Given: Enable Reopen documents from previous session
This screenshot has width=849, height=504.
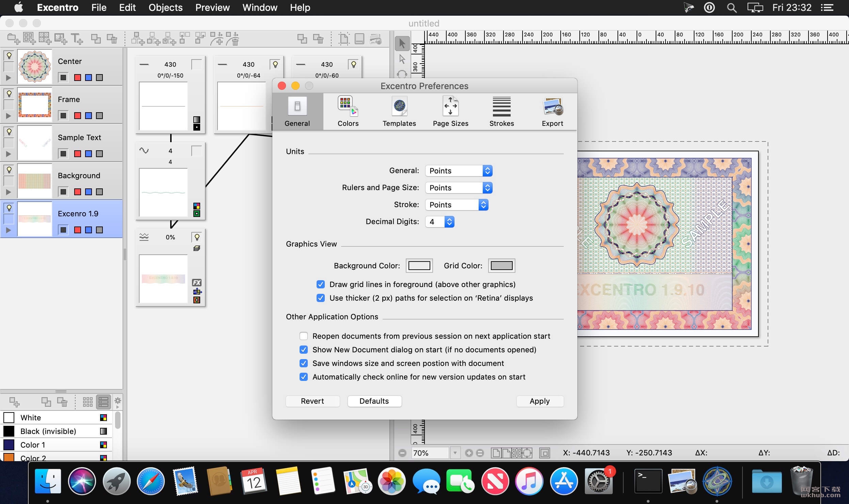Looking at the screenshot, I should click(x=303, y=336).
